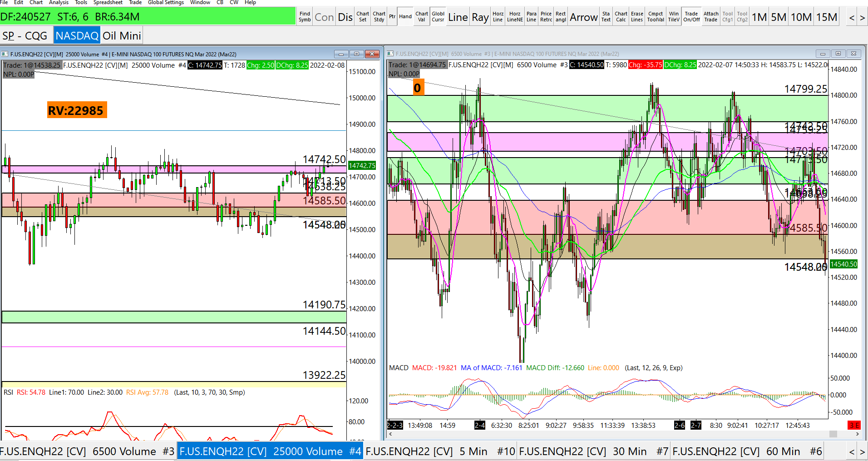The width and height of the screenshot is (868, 461).
Task: Click right chart scrollbar left arrow
Action: pyautogui.click(x=390, y=434)
